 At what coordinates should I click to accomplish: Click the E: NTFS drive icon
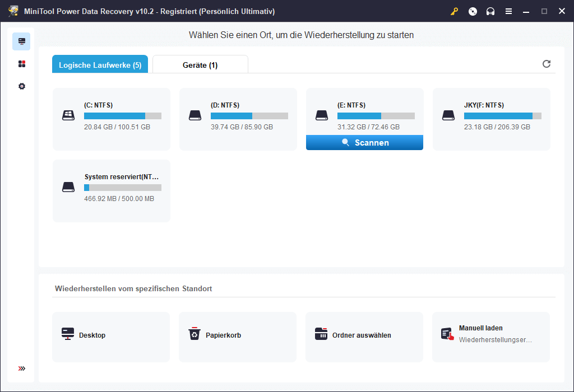pos(322,115)
